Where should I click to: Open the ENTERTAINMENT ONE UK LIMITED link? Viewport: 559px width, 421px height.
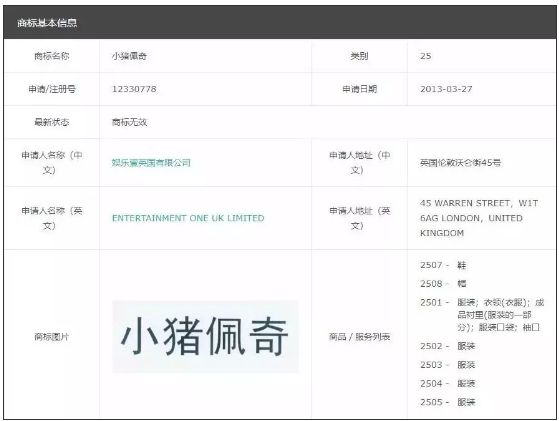pos(188,218)
